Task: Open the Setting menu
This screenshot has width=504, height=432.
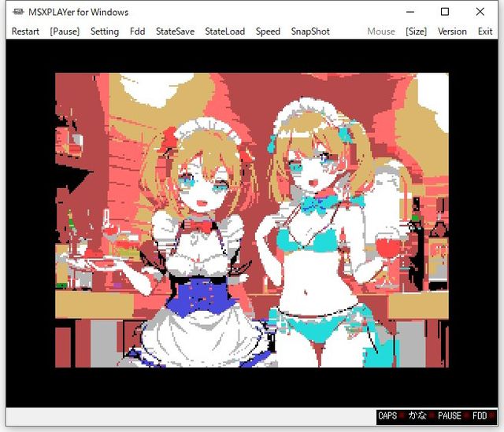Action: click(105, 31)
